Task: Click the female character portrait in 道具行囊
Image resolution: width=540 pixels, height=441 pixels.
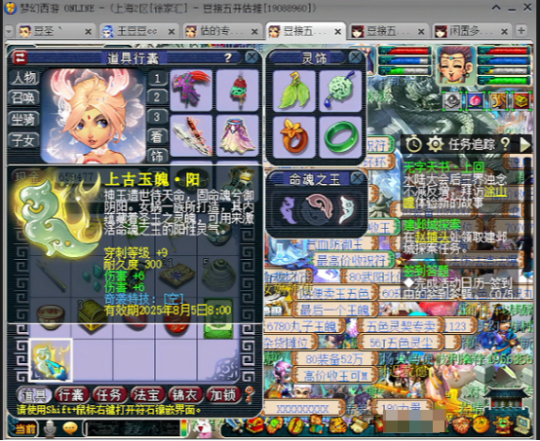Action: 93,115
